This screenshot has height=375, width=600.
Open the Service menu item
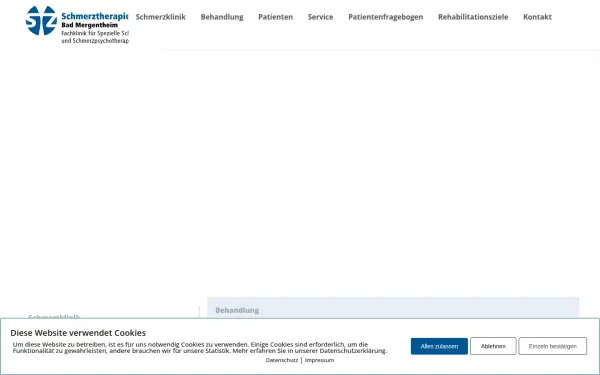click(x=321, y=17)
